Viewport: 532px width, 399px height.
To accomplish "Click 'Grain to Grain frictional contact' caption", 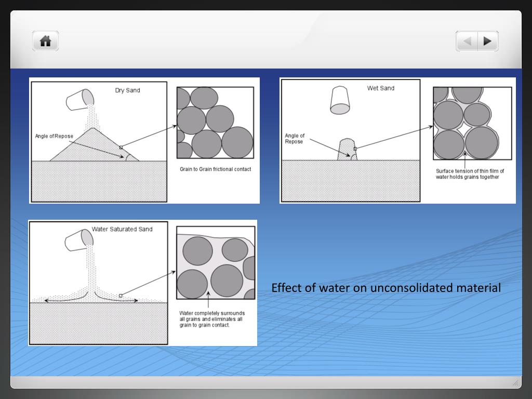I will pyautogui.click(x=216, y=169).
